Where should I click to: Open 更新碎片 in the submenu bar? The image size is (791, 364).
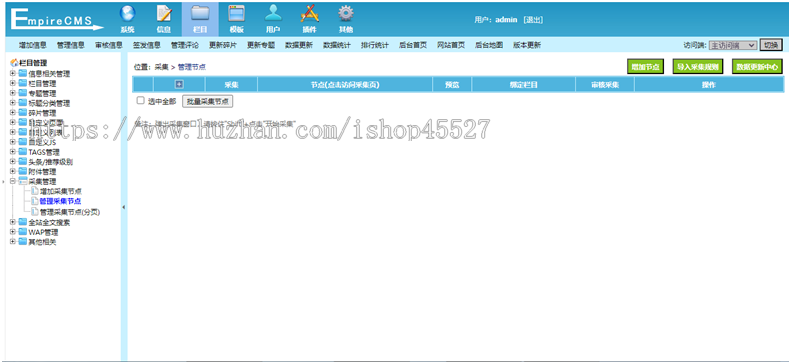(223, 45)
